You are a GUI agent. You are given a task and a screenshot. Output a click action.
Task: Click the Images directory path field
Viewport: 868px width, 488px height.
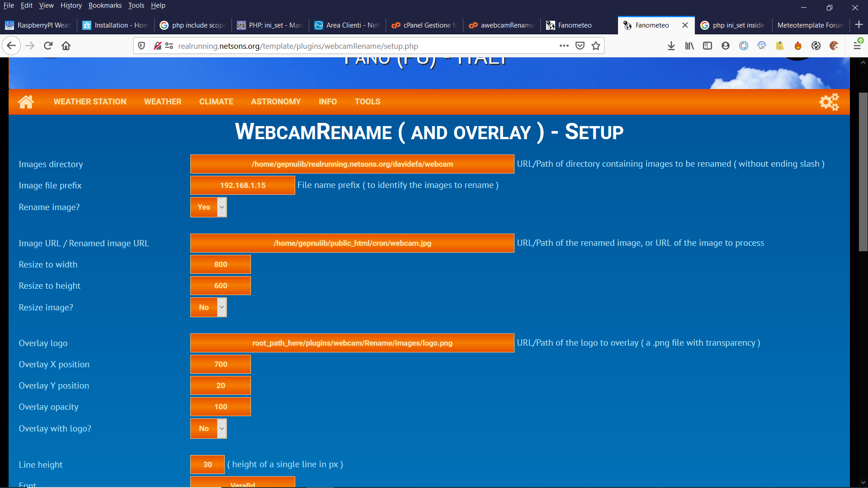352,164
